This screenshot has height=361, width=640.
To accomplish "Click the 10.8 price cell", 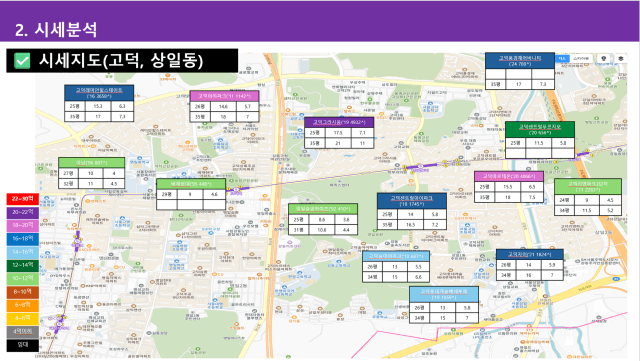I will click(322, 230).
